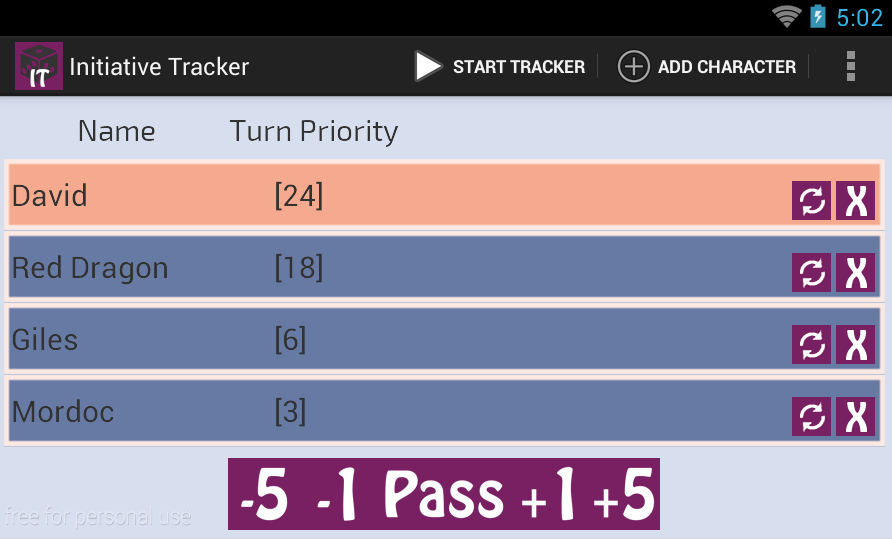The image size is (892, 539).
Task: Remove David with the X icon
Action: coord(855,200)
